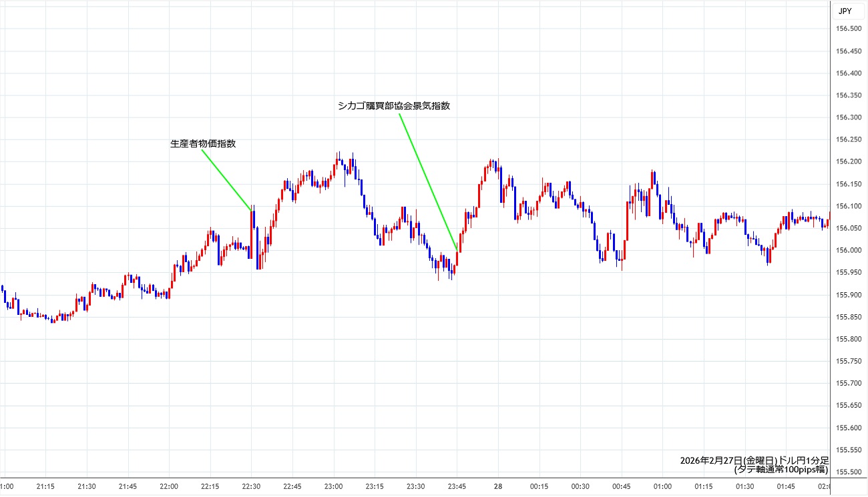Select the 生産者物価指数 annotation text
The height and width of the screenshot is (497, 868).
pyautogui.click(x=203, y=143)
